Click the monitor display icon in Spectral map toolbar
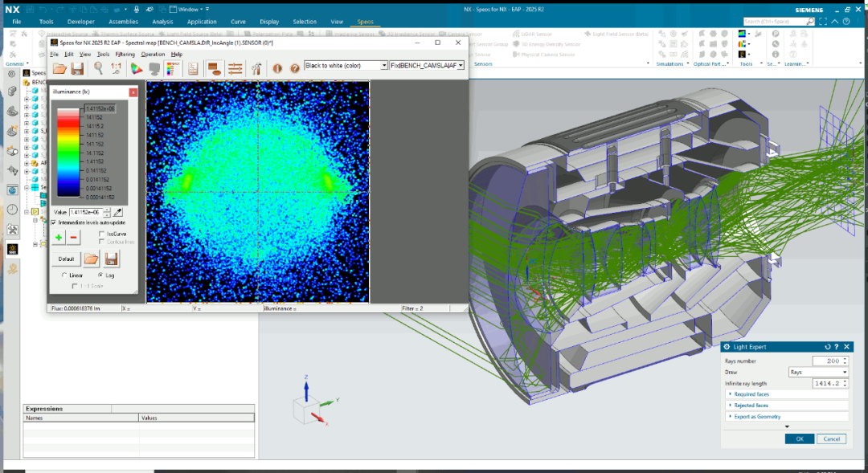This screenshot has height=473, width=868. tap(154, 68)
